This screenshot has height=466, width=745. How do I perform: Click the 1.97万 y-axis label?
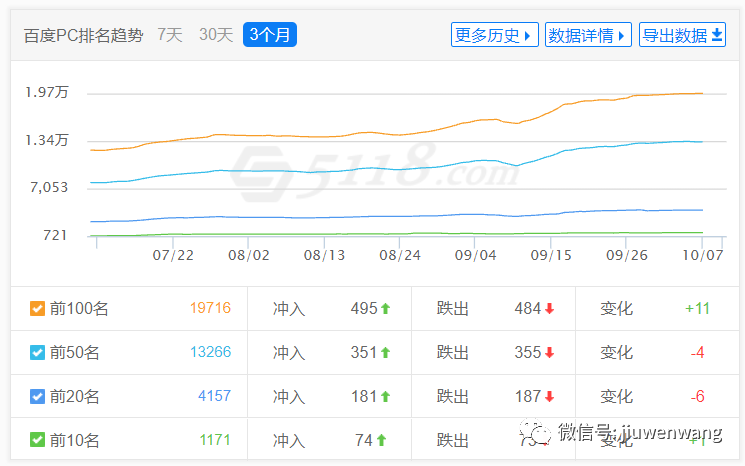pyautogui.click(x=47, y=92)
